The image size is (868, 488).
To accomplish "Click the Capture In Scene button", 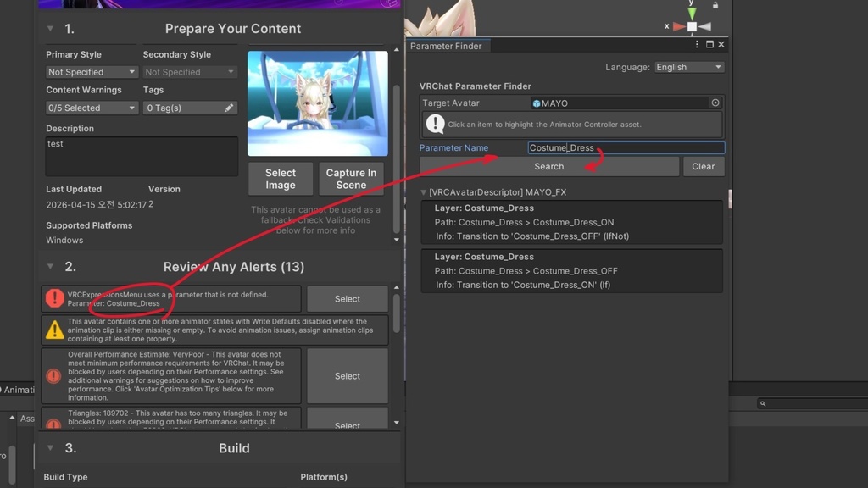I will [351, 178].
